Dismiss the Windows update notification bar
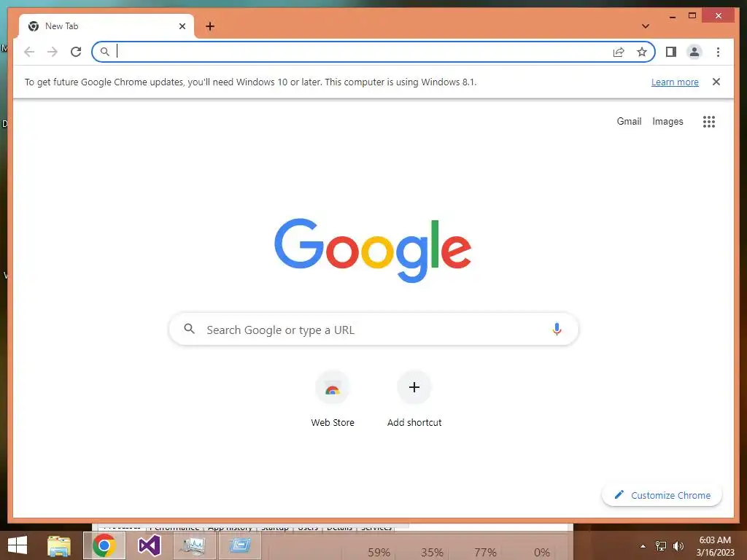 tap(716, 82)
